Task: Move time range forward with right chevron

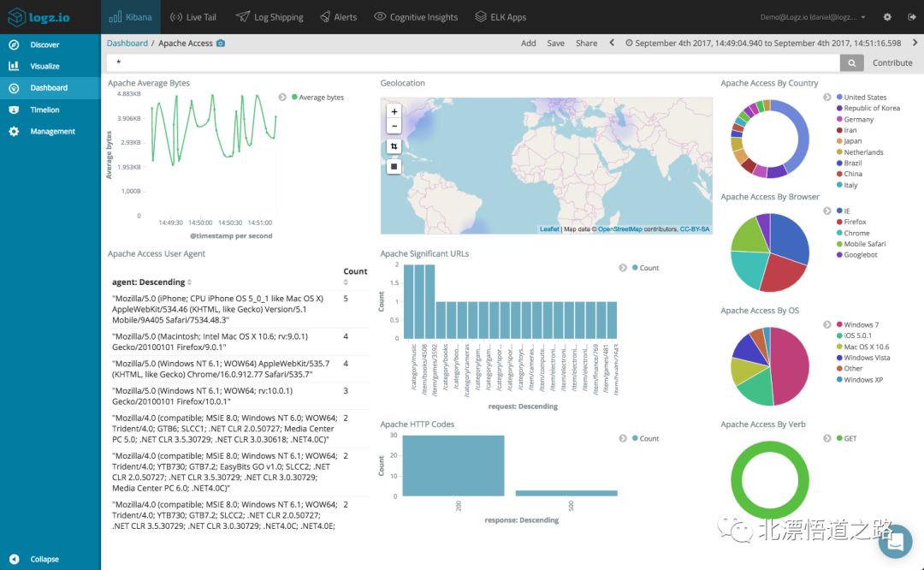Action: [x=915, y=43]
